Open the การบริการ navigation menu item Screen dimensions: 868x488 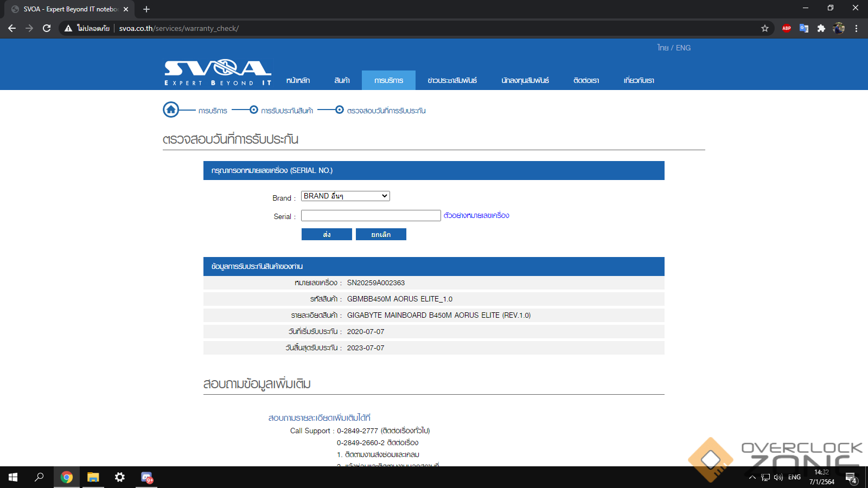point(388,80)
